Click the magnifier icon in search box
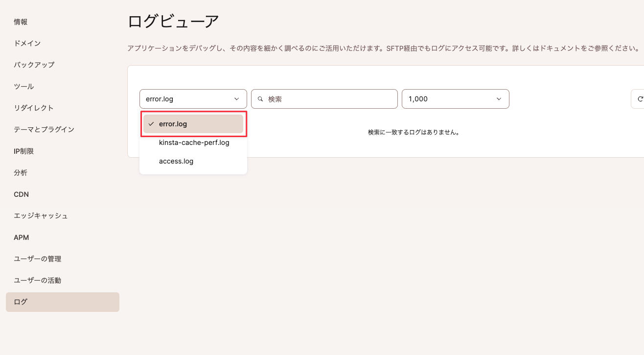Viewport: 644px width, 355px height. 261,99
